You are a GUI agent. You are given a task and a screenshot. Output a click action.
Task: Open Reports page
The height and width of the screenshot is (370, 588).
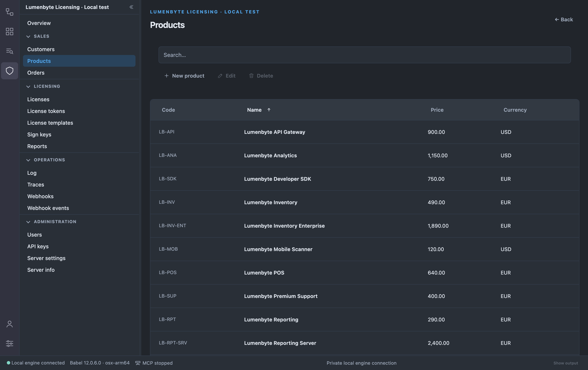(x=79, y=146)
